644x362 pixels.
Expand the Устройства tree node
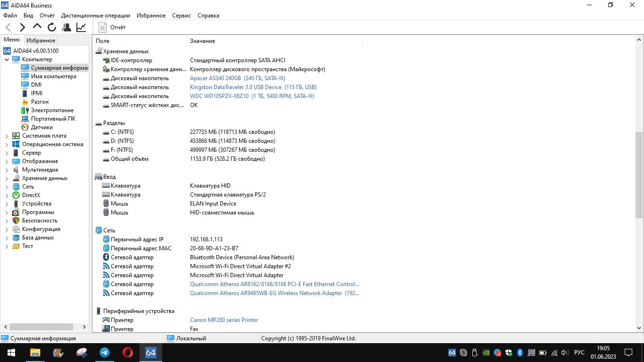tap(7, 204)
